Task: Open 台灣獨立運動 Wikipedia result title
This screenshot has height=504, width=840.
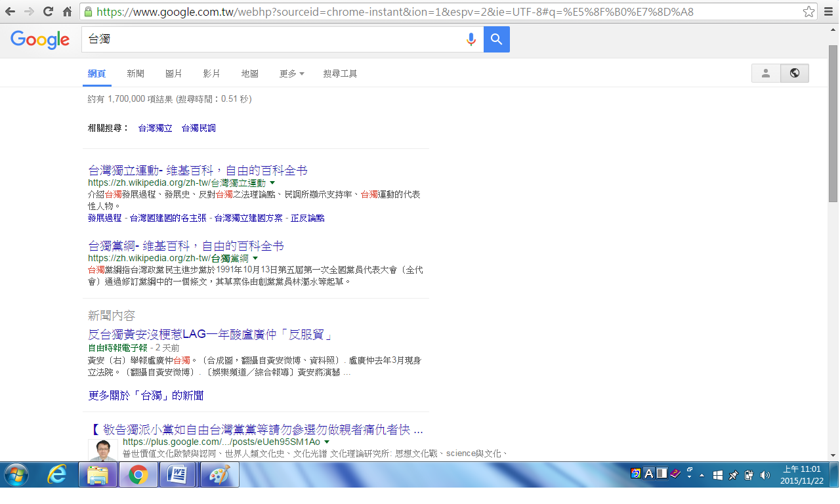Action: tap(198, 171)
